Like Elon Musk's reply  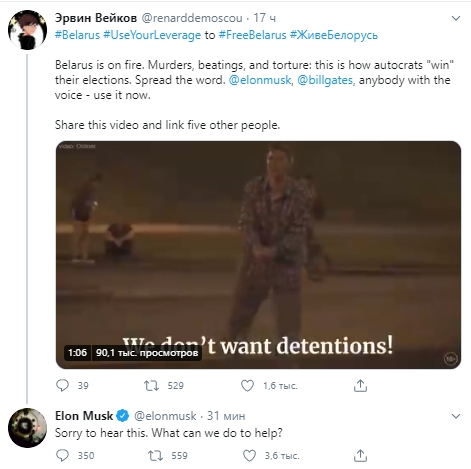click(x=249, y=456)
